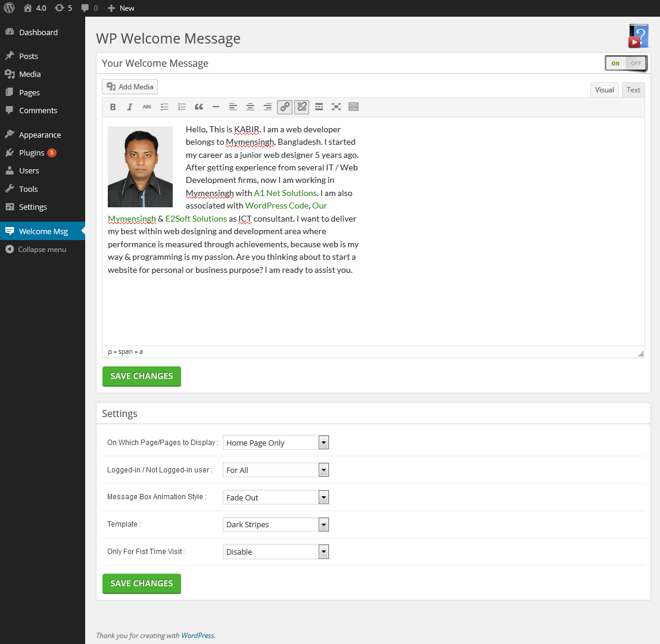The image size is (660, 644).
Task: Click the A1 Net Solutions link
Action: [285, 193]
